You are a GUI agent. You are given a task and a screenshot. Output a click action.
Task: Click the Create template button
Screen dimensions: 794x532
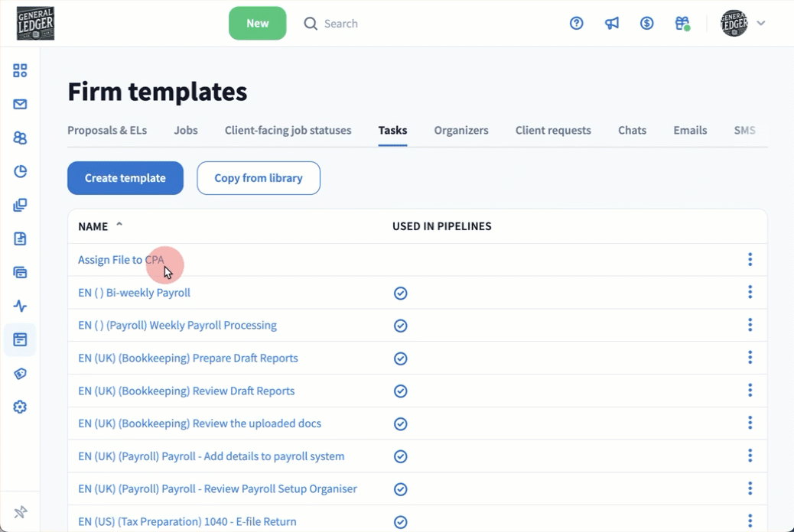click(125, 178)
